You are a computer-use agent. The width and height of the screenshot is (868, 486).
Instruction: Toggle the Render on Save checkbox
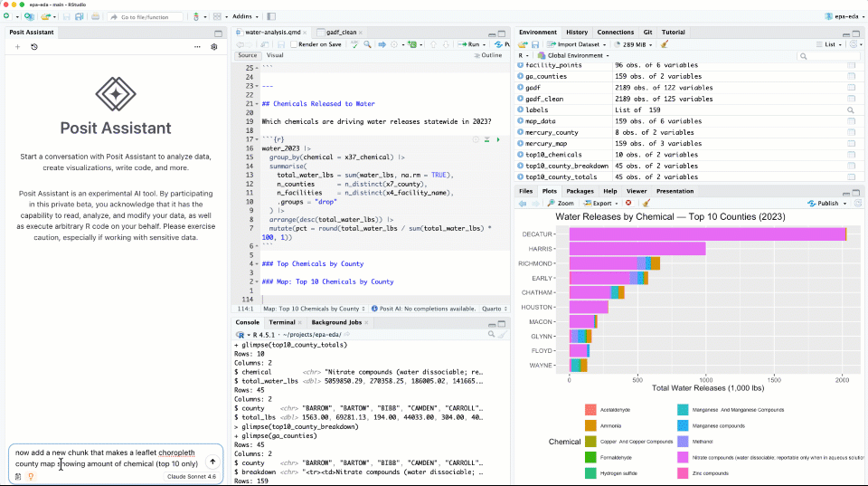294,44
